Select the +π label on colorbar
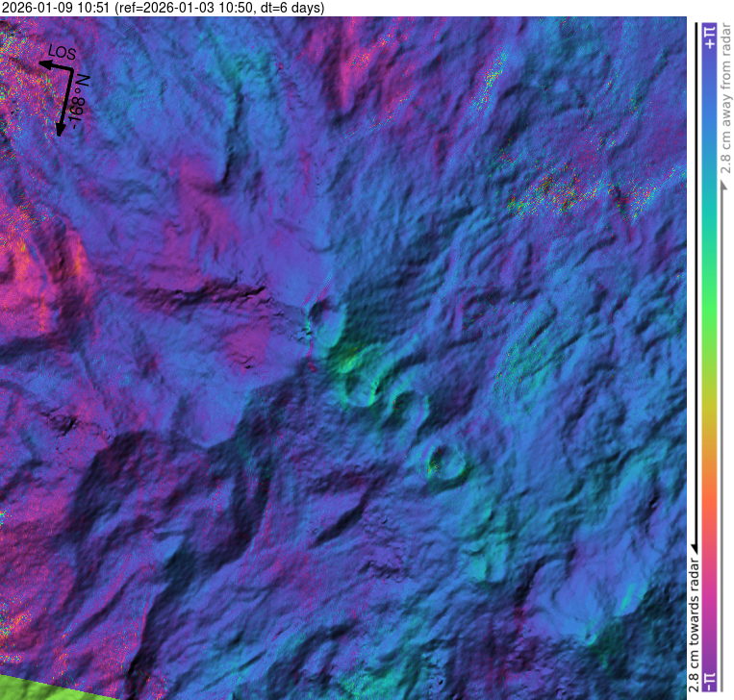Image resolution: width=734 pixels, height=700 pixels. click(709, 36)
